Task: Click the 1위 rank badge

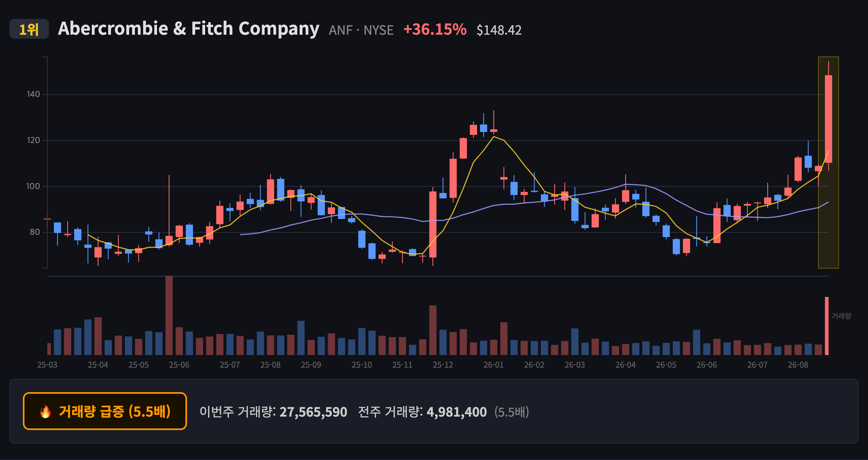Action: pos(29,29)
